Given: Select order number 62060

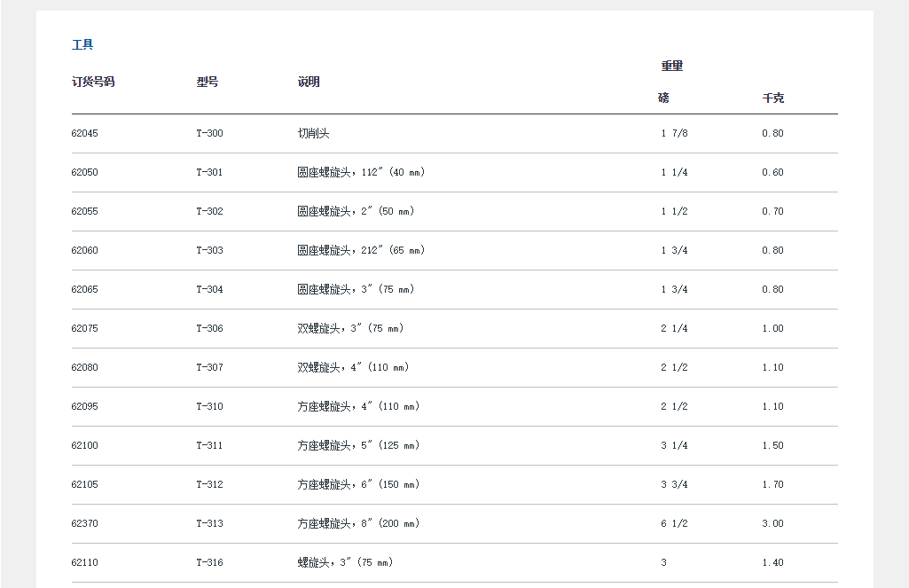Looking at the screenshot, I should click(x=85, y=250).
